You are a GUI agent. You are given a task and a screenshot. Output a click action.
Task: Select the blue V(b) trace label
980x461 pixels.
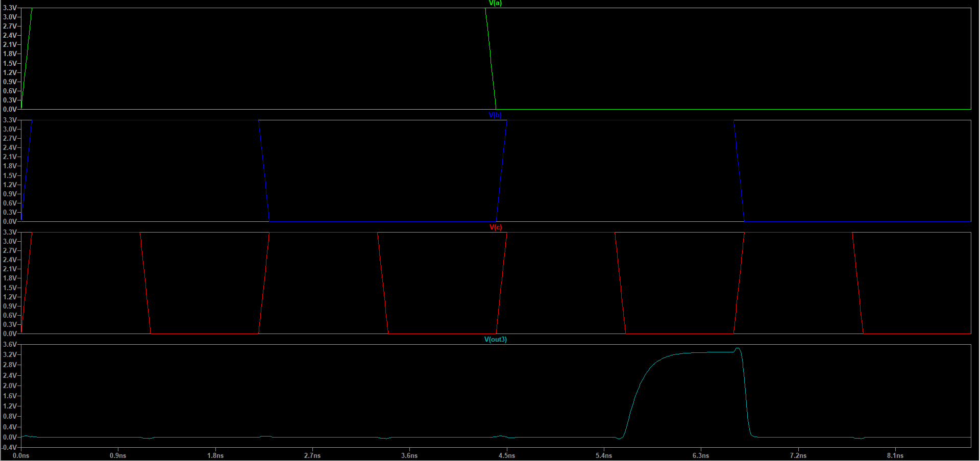pyautogui.click(x=495, y=115)
